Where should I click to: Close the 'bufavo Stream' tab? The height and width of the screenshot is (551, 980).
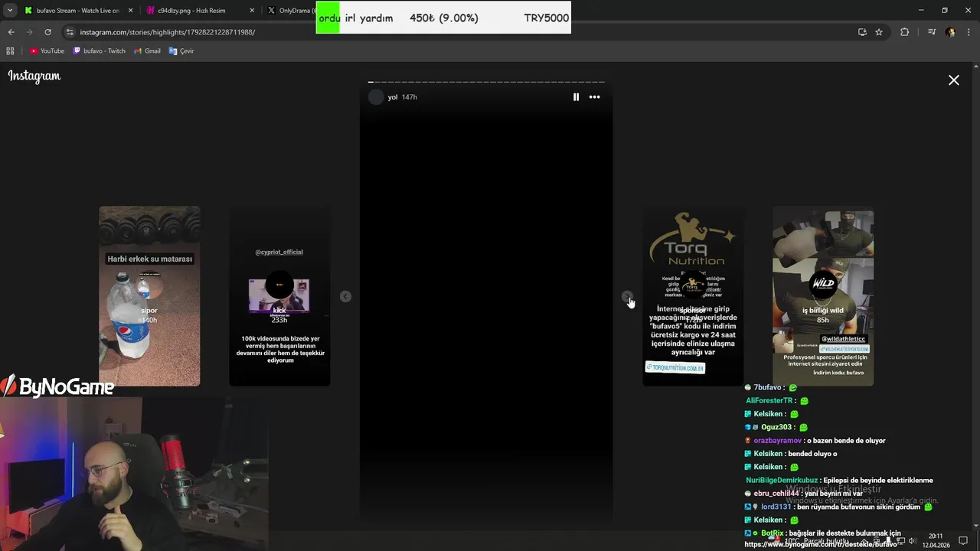pyautogui.click(x=131, y=11)
